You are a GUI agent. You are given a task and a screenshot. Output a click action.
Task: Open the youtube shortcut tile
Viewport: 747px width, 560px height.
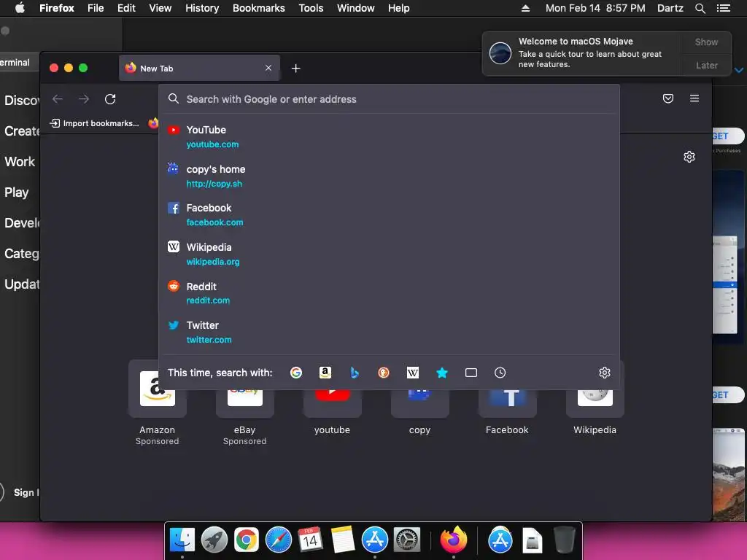[332, 402]
